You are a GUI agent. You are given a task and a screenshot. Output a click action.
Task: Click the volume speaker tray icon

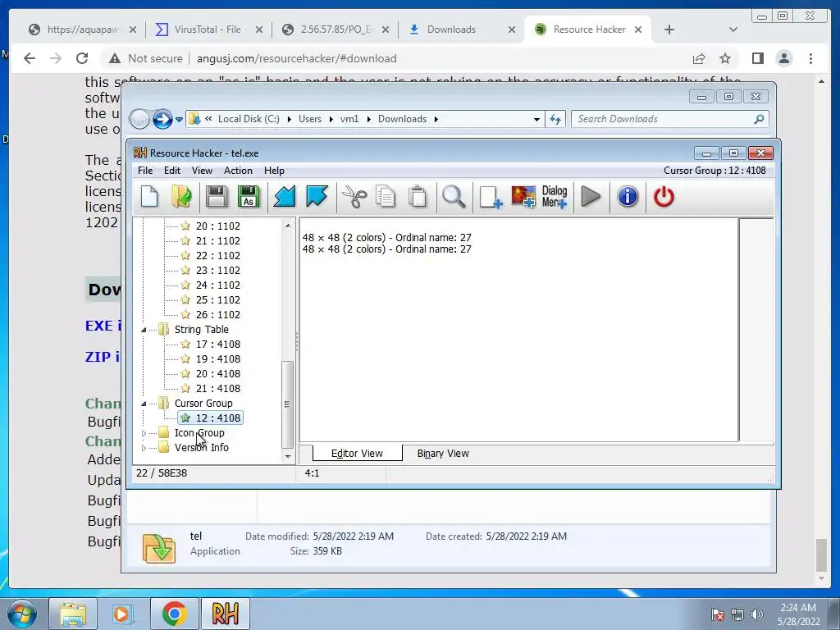tap(757, 614)
